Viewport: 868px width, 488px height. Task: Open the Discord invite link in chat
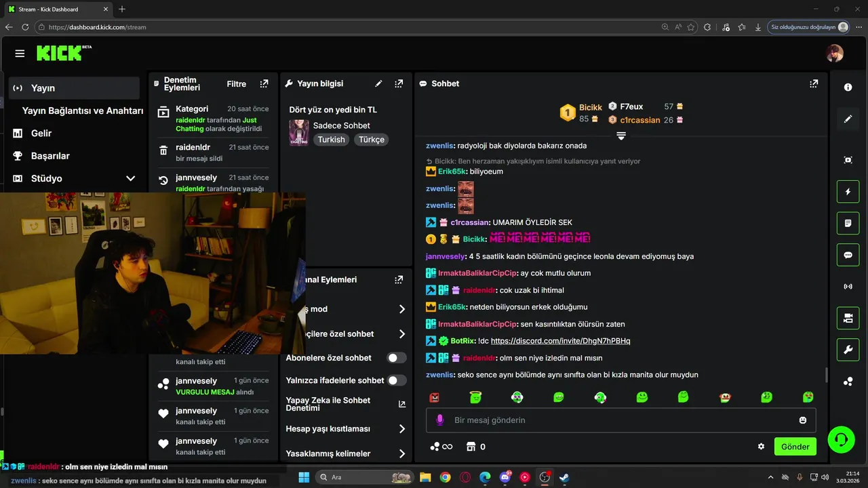point(560,341)
